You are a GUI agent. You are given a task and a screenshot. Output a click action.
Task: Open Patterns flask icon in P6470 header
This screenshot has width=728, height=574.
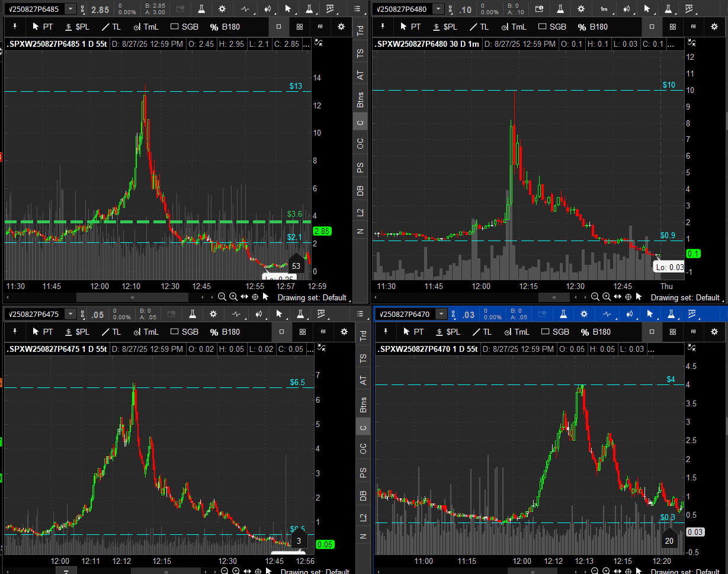pos(671,314)
